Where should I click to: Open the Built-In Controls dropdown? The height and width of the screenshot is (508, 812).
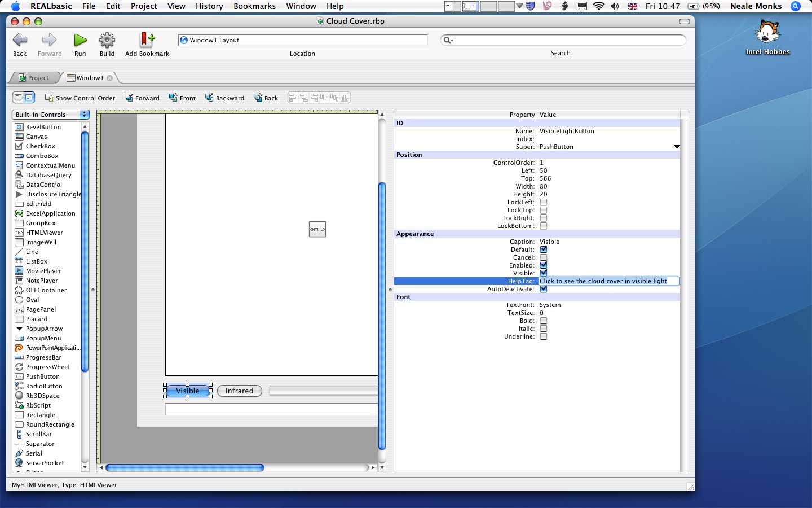pos(51,115)
